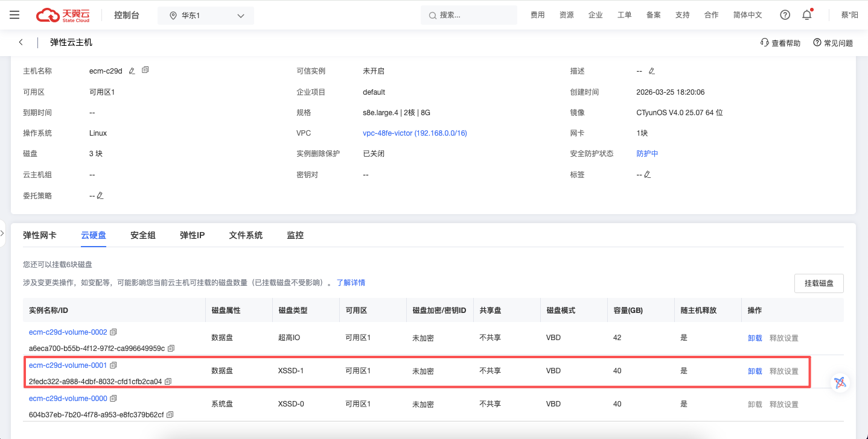Go back using the left arrow

(x=21, y=42)
